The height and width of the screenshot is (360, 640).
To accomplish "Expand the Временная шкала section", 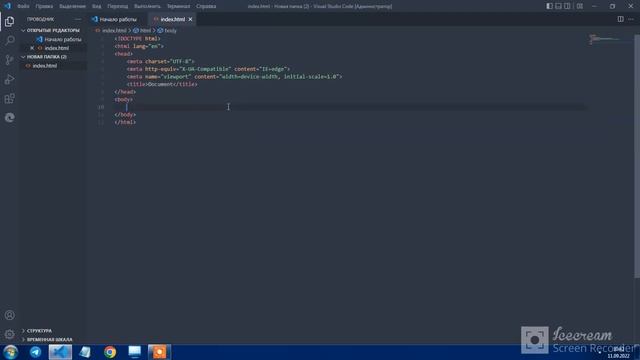I will [x=53, y=340].
